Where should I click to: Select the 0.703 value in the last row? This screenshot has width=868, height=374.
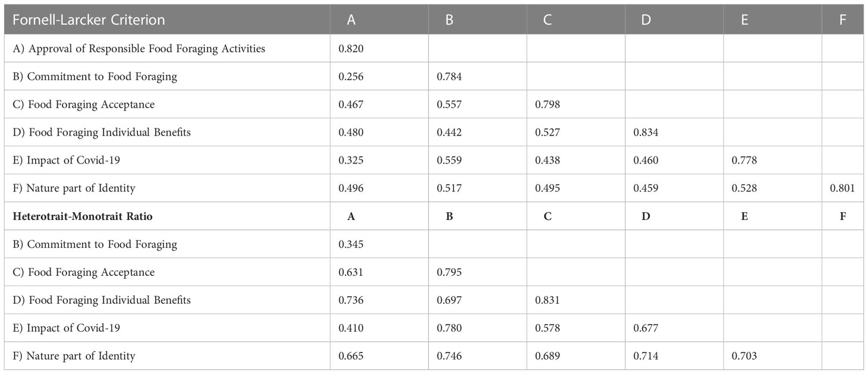coord(744,356)
